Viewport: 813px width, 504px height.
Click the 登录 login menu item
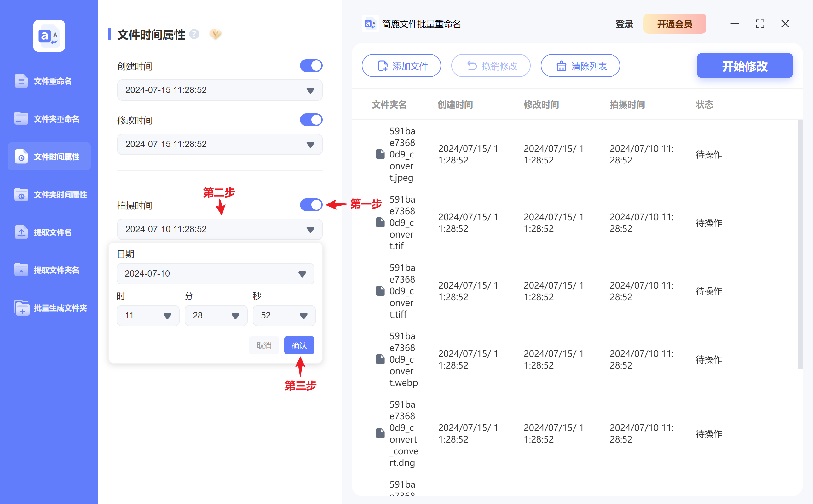624,24
